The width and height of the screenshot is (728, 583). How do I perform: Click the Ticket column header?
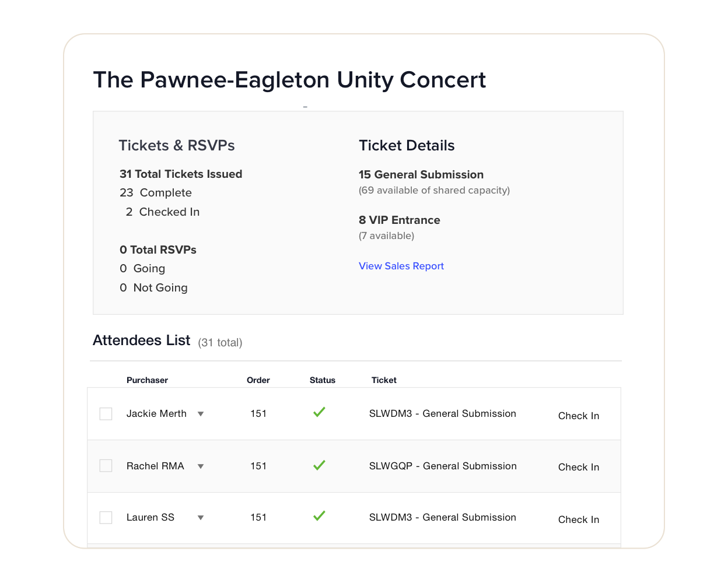point(384,380)
